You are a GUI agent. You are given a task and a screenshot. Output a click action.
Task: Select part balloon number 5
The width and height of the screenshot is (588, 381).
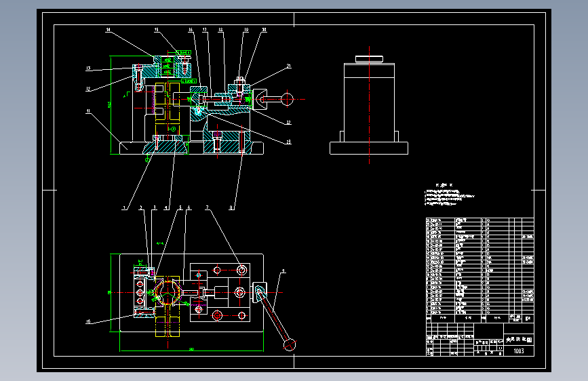pos(180,207)
